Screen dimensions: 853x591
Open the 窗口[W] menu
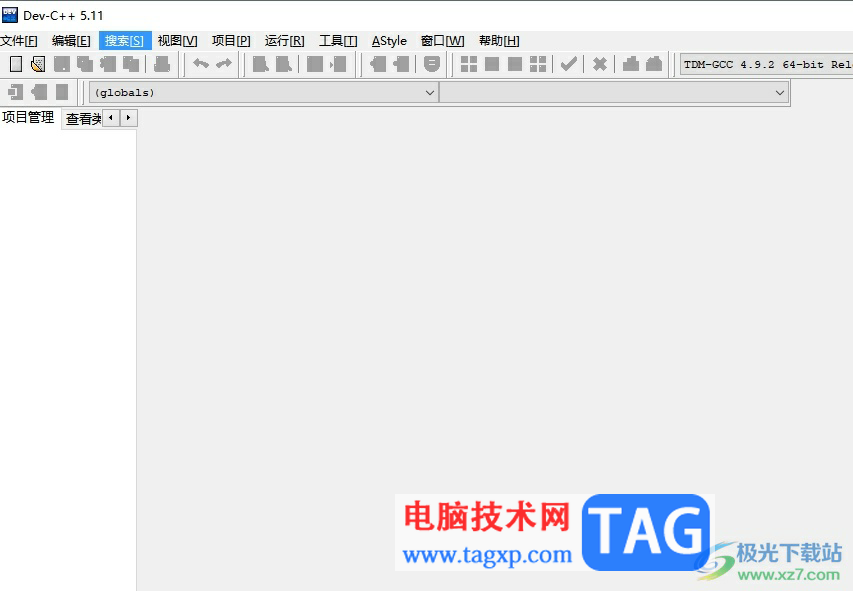pyautogui.click(x=443, y=41)
